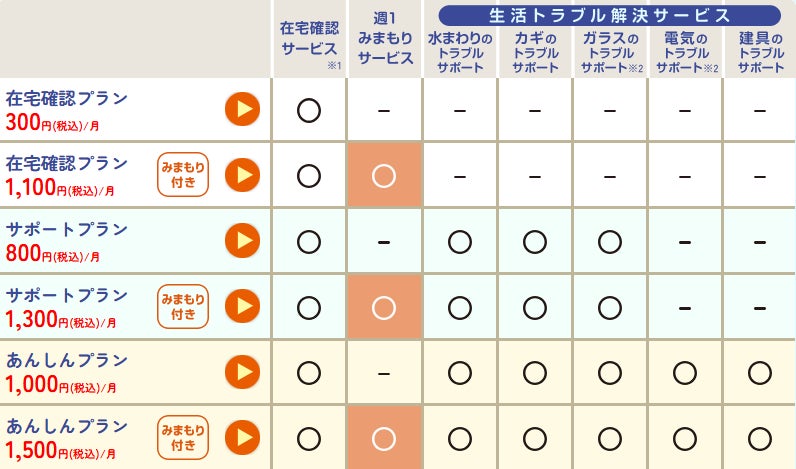This screenshot has height=469, width=796.
Task: Click みまもり付き badge on 在宅確認プラン 1,100円
Action: (183, 175)
